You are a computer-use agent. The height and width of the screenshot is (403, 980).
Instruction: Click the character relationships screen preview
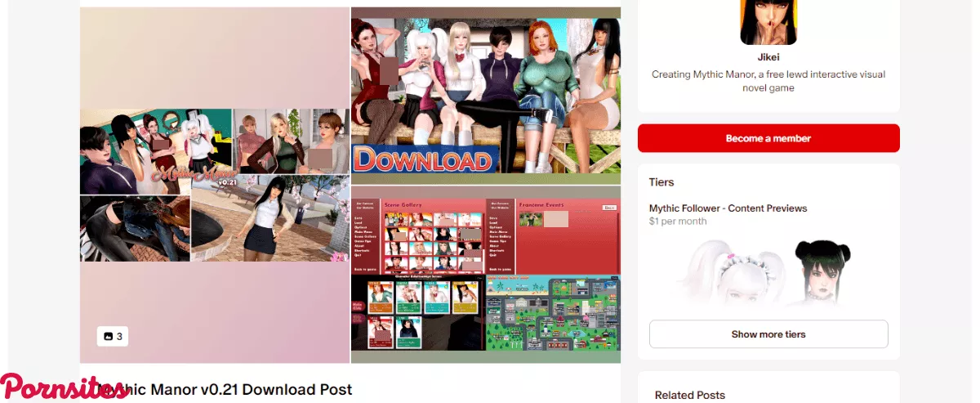point(417,313)
